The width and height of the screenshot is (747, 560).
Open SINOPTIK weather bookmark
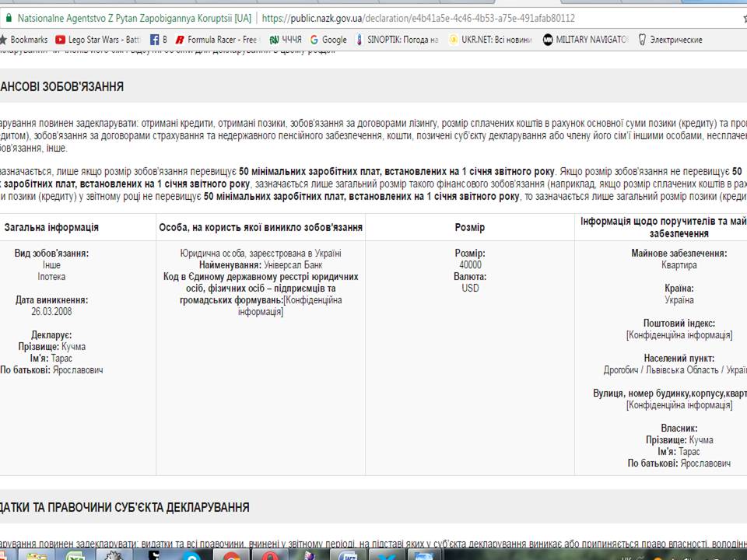click(398, 40)
